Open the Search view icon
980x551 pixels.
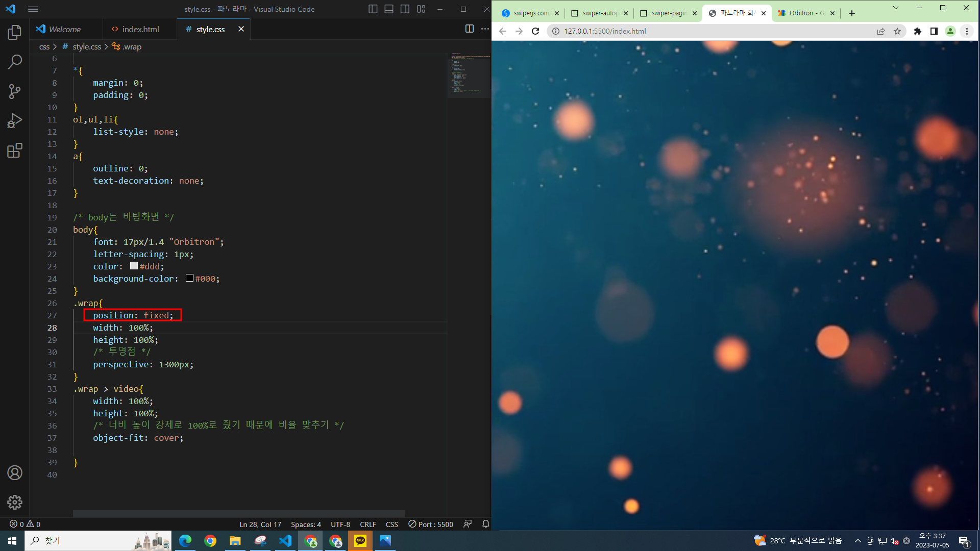pyautogui.click(x=15, y=62)
